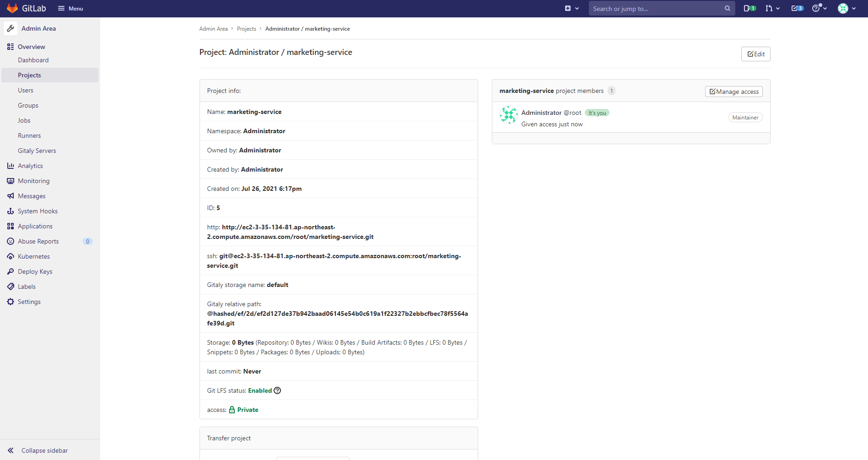Open the help question mark dropdown
868x460 pixels.
coord(819,8)
